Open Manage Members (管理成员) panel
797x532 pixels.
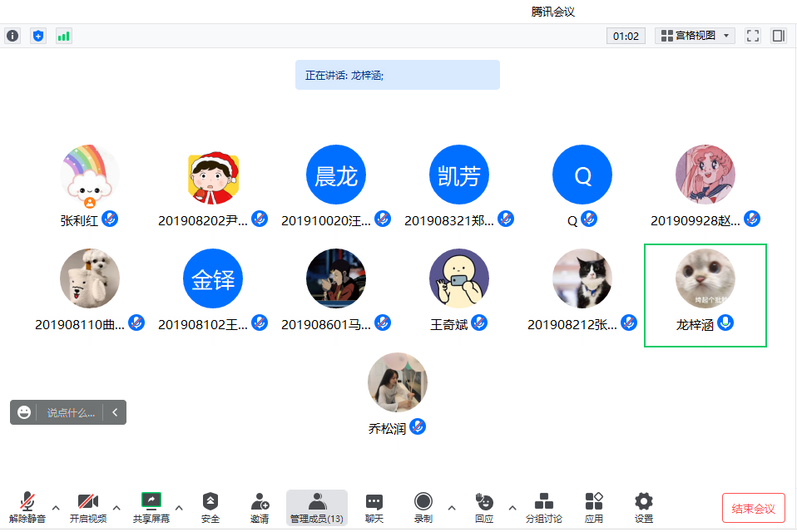tap(317, 507)
